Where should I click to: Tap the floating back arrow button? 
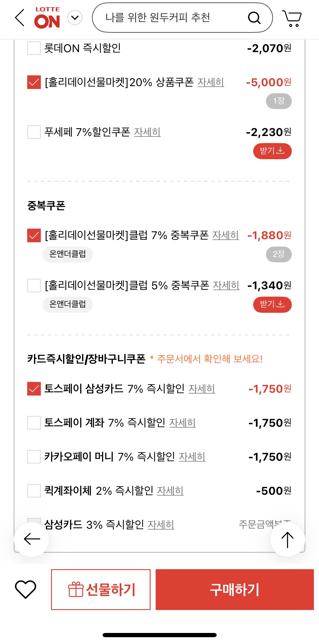(x=31, y=539)
